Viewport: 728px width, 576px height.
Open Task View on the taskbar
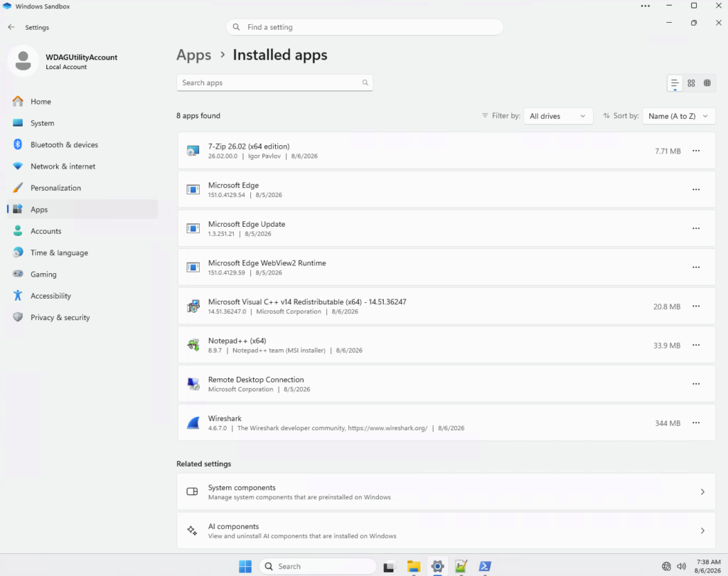[x=389, y=567]
